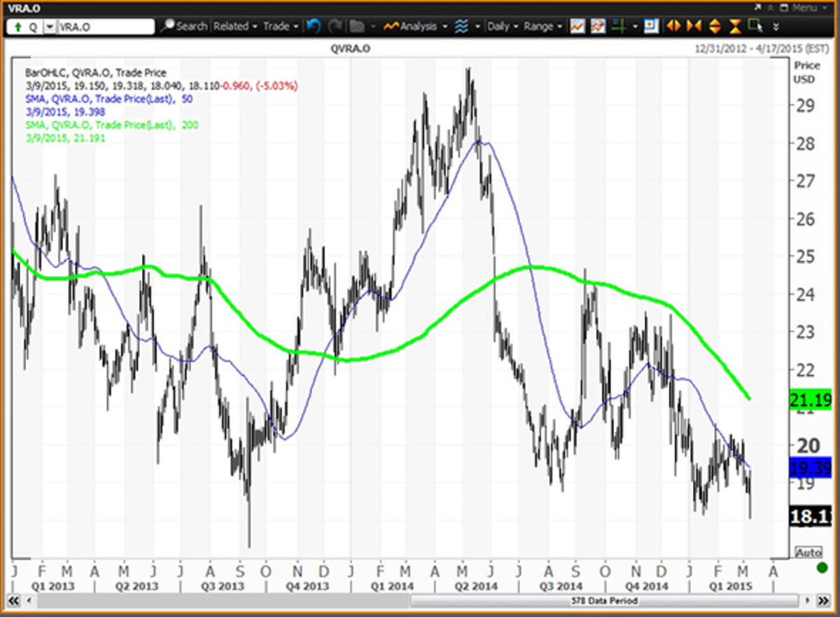
Task: Click the orange Analysis chart icon
Action: point(391,26)
